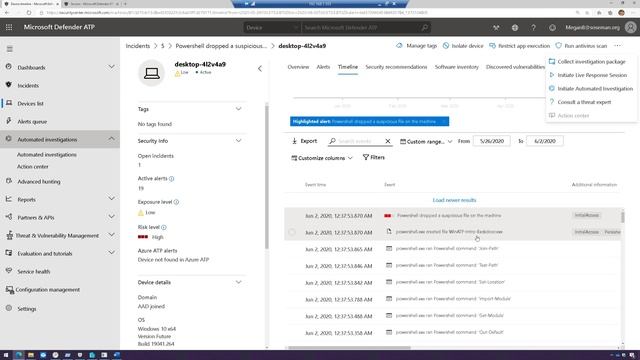Collapse the Automated investigations section
The image size is (640, 360).
tap(111, 139)
